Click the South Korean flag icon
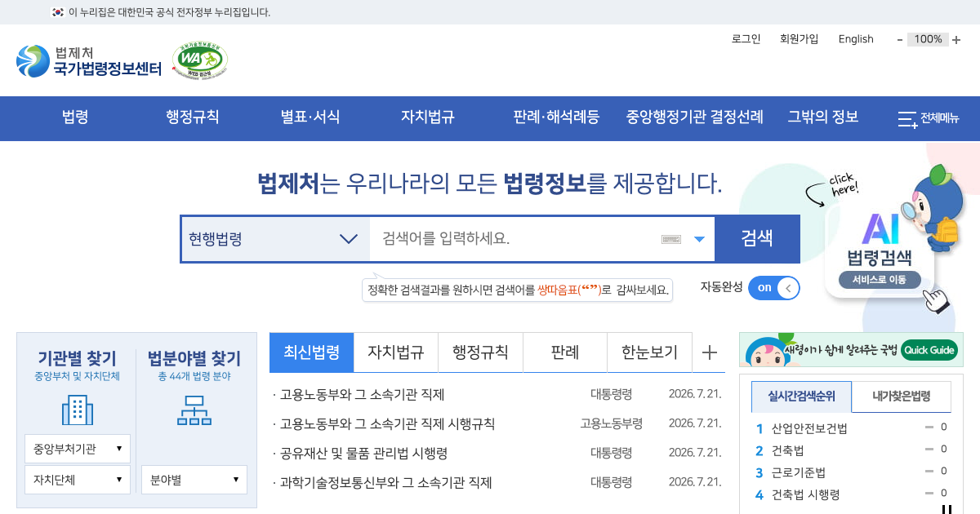 [58, 12]
